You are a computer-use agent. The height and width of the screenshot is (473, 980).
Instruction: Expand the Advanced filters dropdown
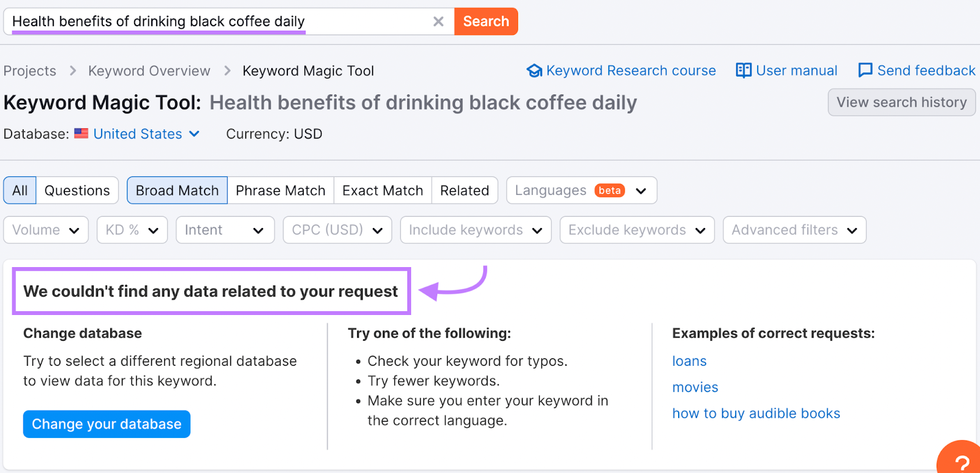click(x=794, y=230)
